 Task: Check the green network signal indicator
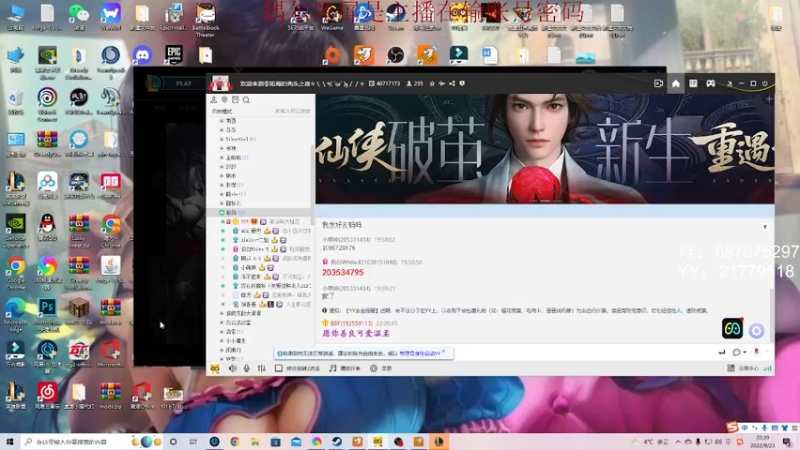tap(768, 368)
